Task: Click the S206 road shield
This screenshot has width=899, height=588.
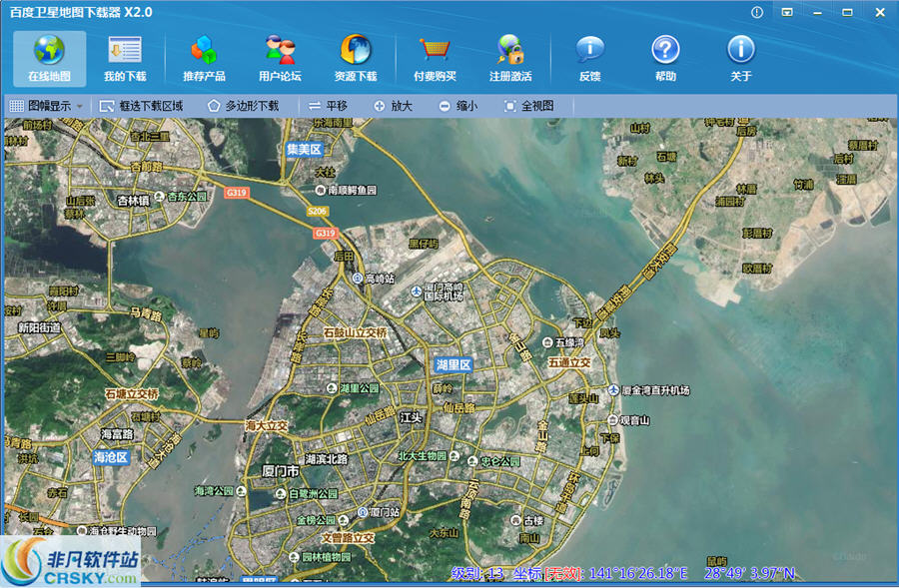Action: pos(317,212)
